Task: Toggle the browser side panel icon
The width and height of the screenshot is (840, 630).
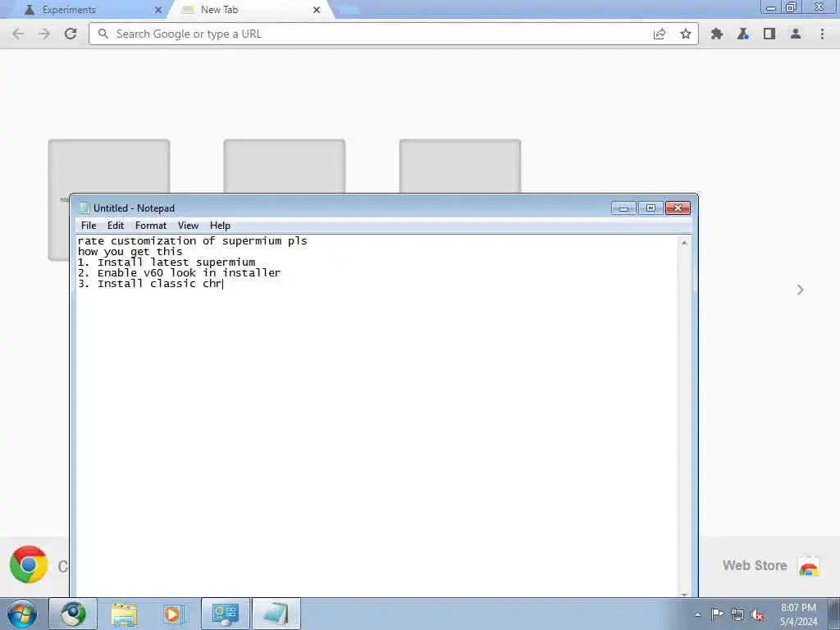Action: 769,34
